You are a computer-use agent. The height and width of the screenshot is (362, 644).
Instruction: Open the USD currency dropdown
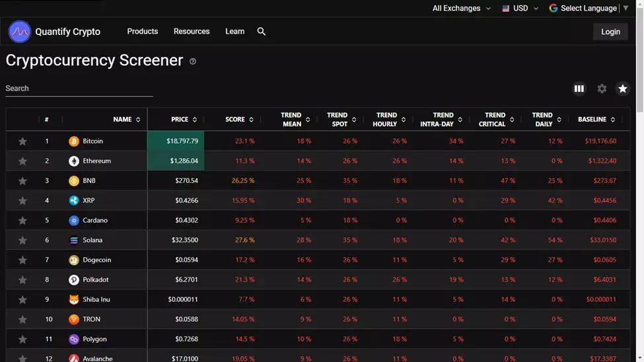[520, 8]
